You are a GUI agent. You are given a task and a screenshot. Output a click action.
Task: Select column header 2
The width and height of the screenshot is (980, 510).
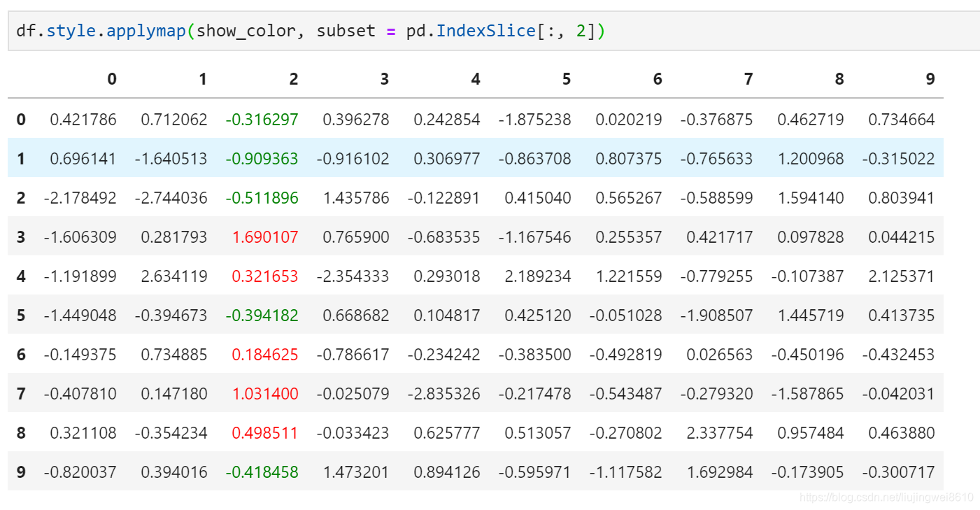click(293, 79)
